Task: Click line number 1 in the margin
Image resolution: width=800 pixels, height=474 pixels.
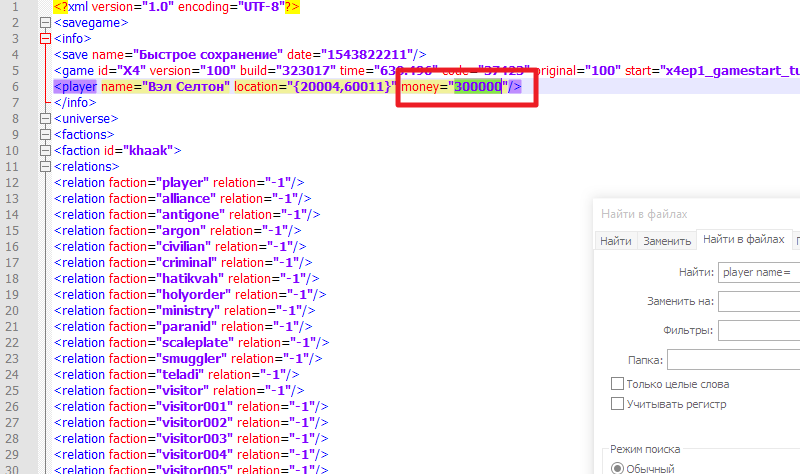Action: point(15,7)
